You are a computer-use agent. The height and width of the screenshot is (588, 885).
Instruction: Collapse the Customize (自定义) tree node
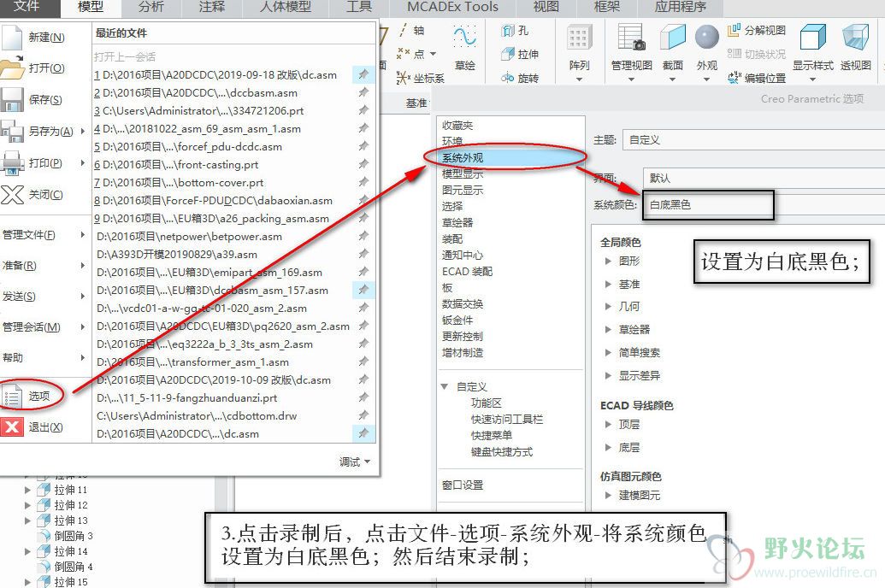click(445, 386)
